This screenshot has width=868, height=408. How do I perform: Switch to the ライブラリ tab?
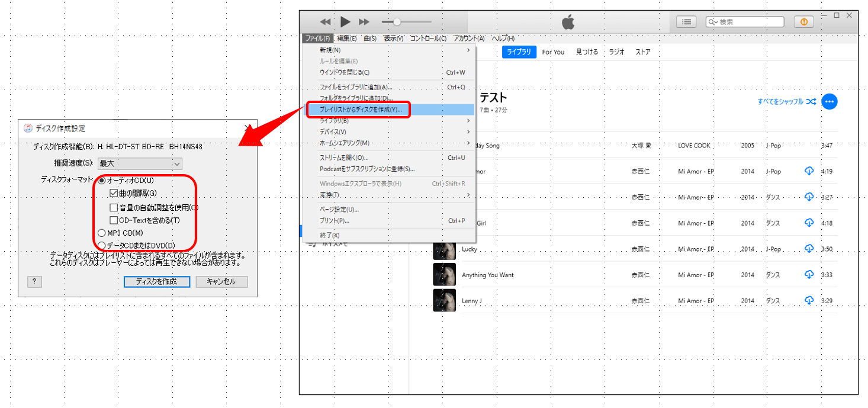(x=519, y=52)
